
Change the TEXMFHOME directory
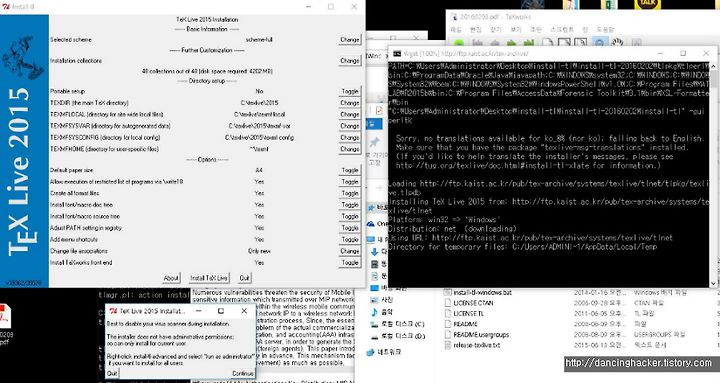(x=350, y=149)
